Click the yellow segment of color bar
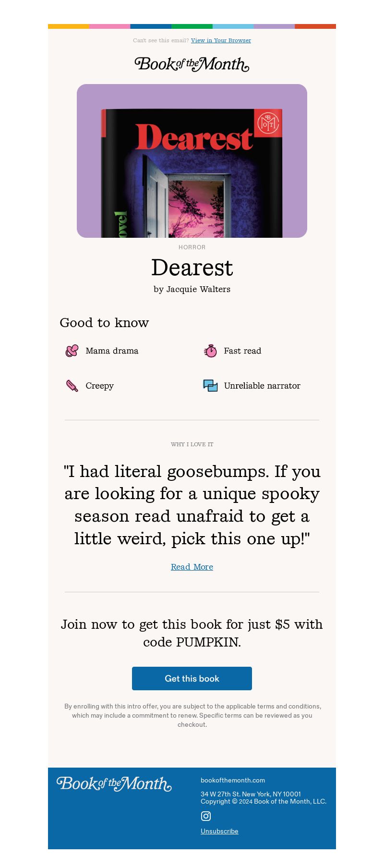The image size is (384, 868). 69,26
